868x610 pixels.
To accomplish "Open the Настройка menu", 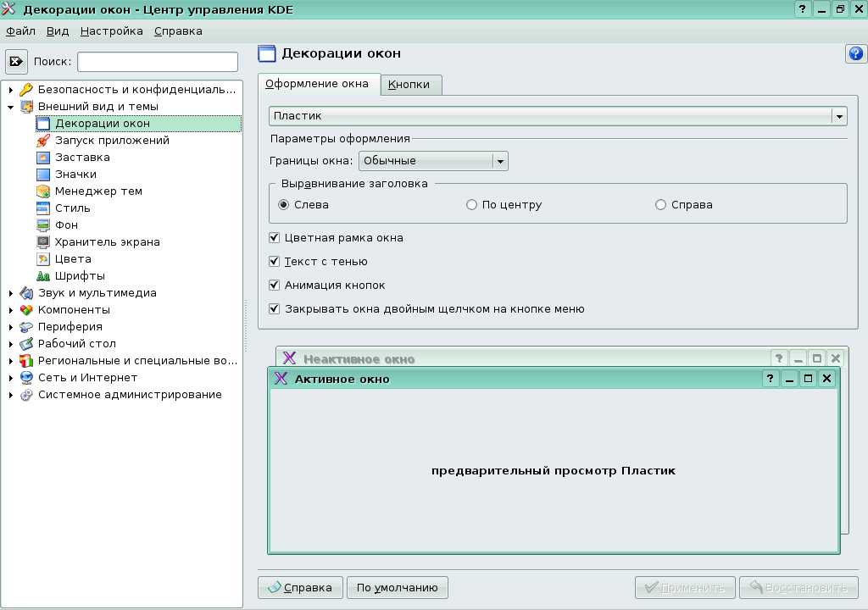I will pos(111,30).
